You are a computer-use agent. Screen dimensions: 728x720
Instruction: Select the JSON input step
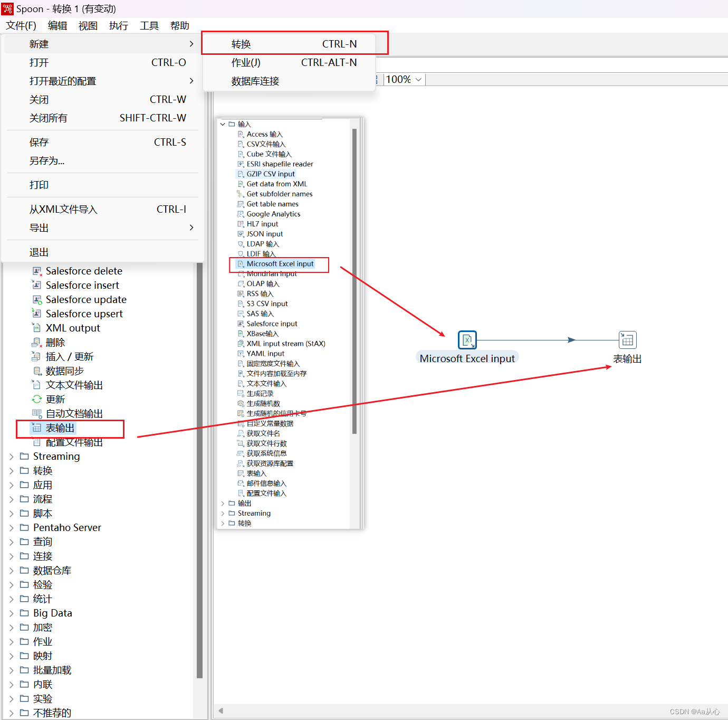point(264,234)
